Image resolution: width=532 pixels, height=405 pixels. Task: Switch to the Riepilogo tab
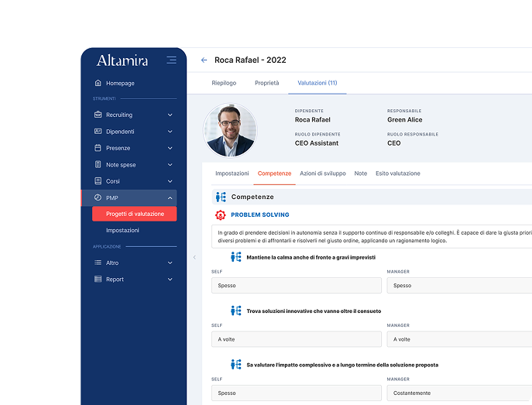tap(224, 83)
